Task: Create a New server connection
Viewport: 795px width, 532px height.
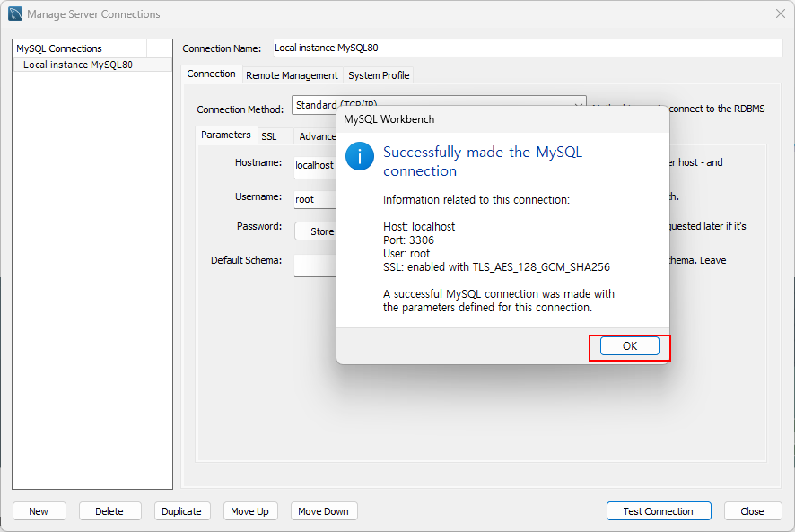Action: [x=39, y=511]
